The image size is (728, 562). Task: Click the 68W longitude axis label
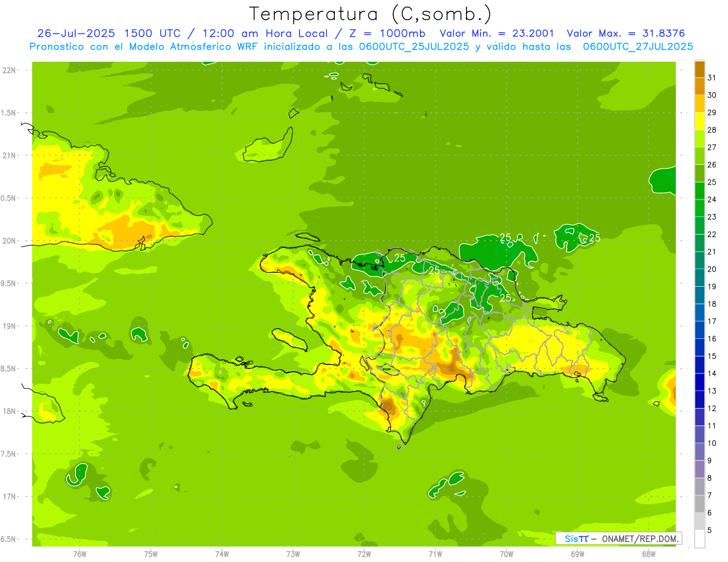point(649,554)
